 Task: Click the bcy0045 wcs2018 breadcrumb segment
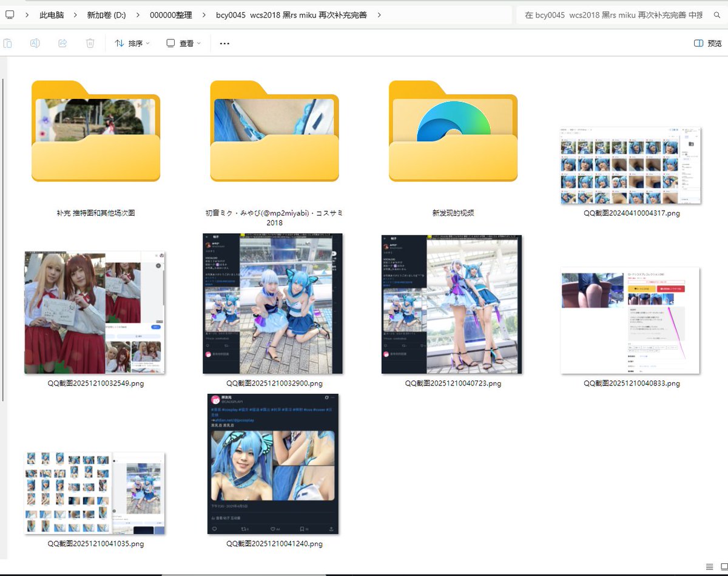click(x=291, y=15)
